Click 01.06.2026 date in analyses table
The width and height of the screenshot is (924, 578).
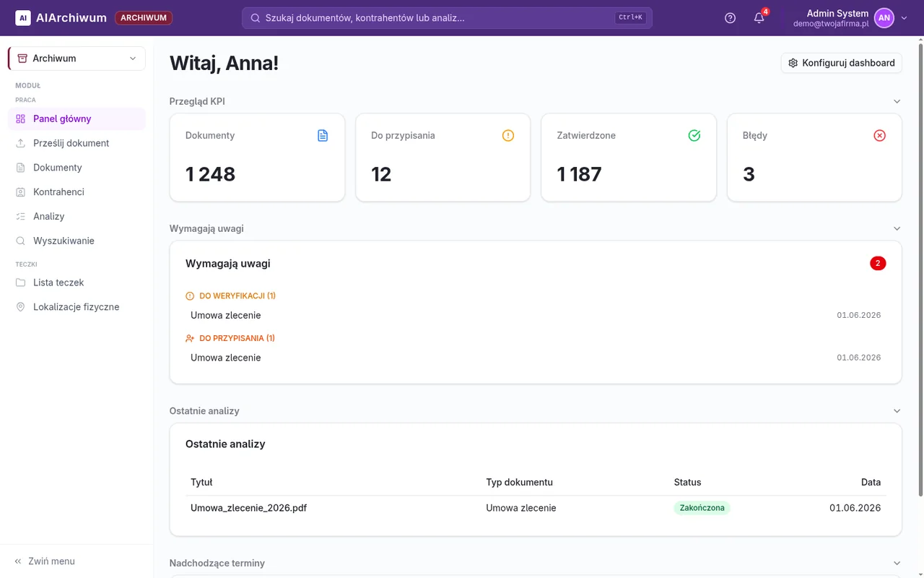(855, 508)
